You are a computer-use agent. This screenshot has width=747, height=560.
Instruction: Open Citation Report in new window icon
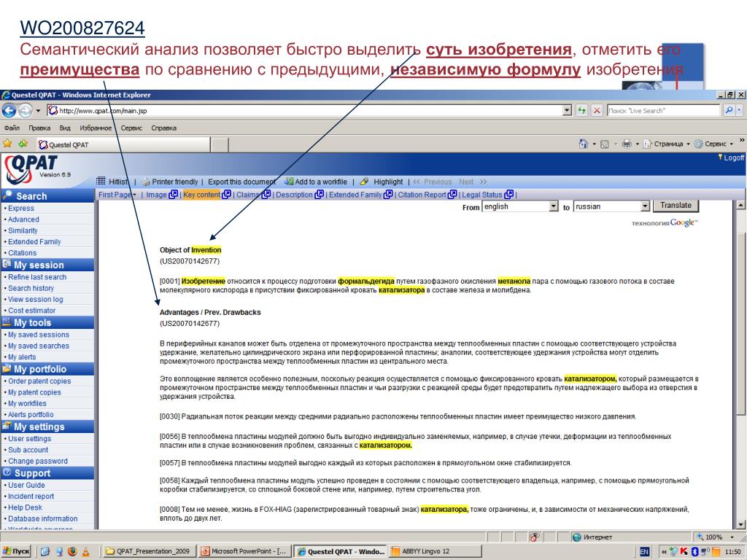point(452,194)
